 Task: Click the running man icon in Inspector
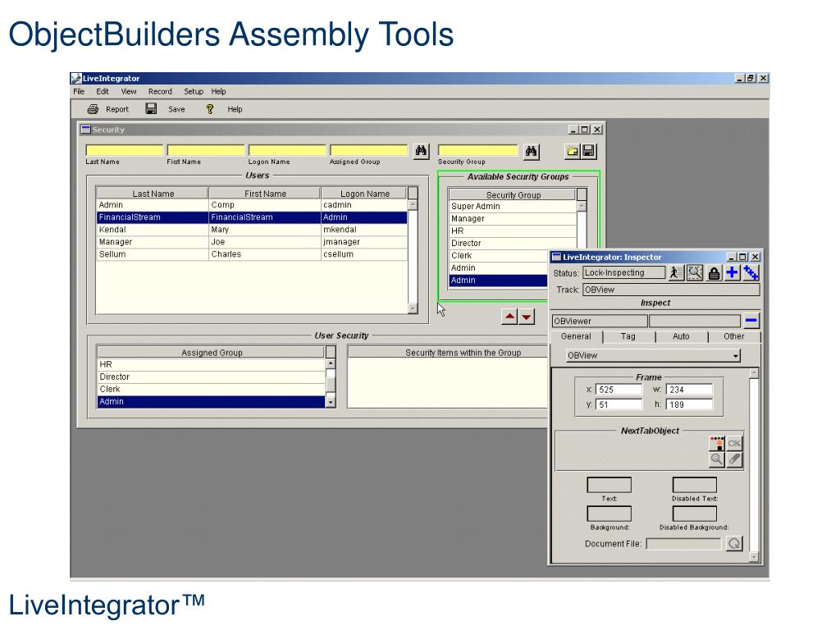(x=677, y=272)
